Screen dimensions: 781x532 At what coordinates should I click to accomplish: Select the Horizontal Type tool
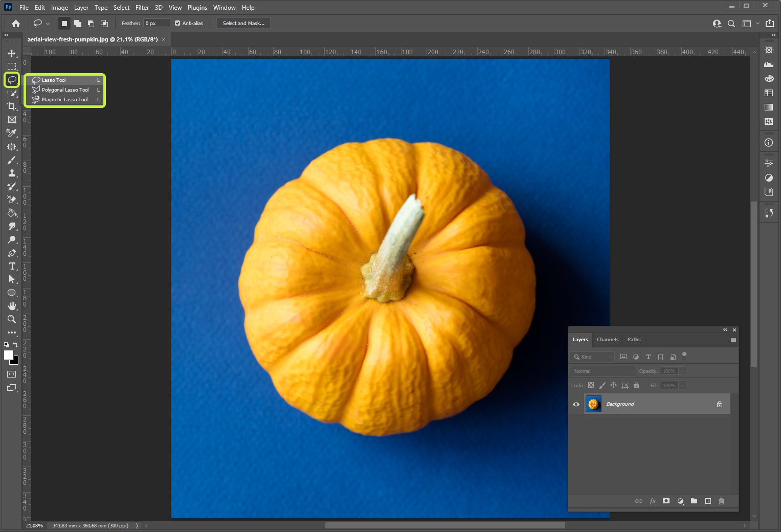12,266
